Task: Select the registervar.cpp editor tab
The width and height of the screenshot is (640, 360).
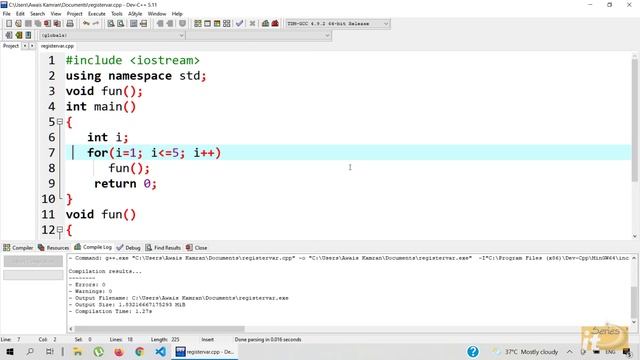Action: [x=57, y=46]
